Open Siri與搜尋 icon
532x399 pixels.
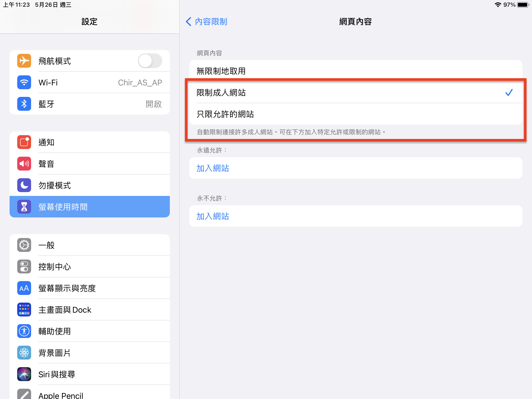pyautogui.click(x=24, y=374)
